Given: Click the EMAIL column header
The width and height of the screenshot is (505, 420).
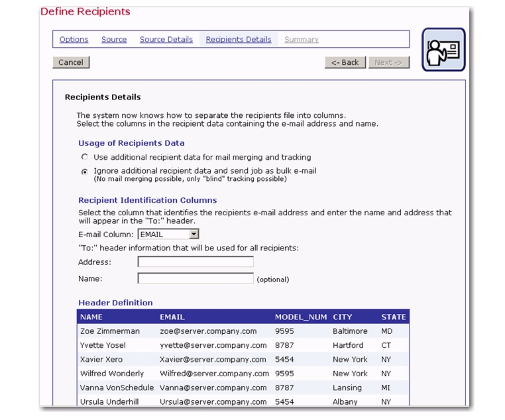Looking at the screenshot, I should (172, 317).
